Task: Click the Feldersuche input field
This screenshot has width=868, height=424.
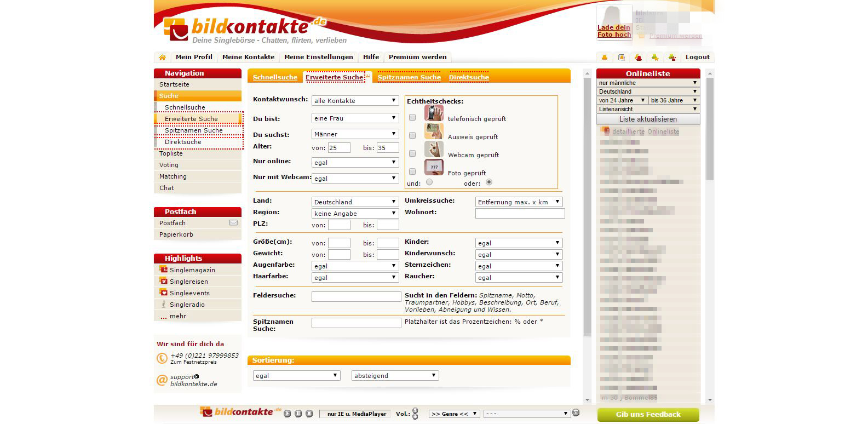Action: click(x=357, y=296)
